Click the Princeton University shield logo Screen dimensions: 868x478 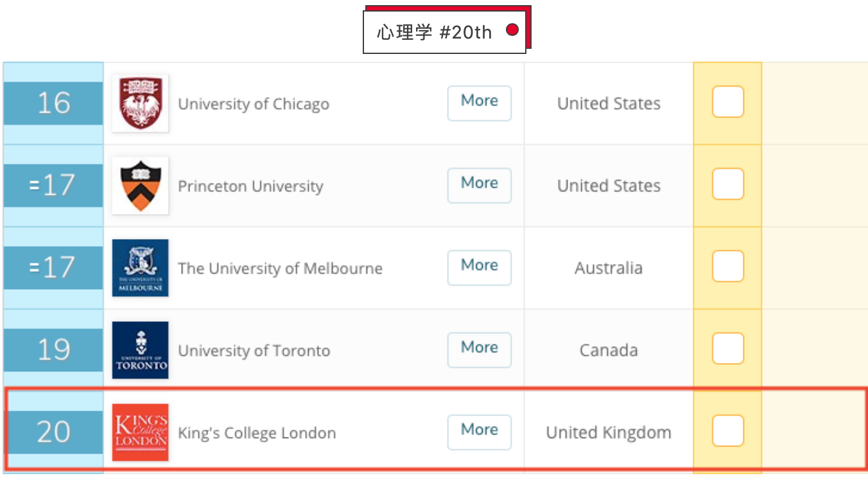(140, 186)
